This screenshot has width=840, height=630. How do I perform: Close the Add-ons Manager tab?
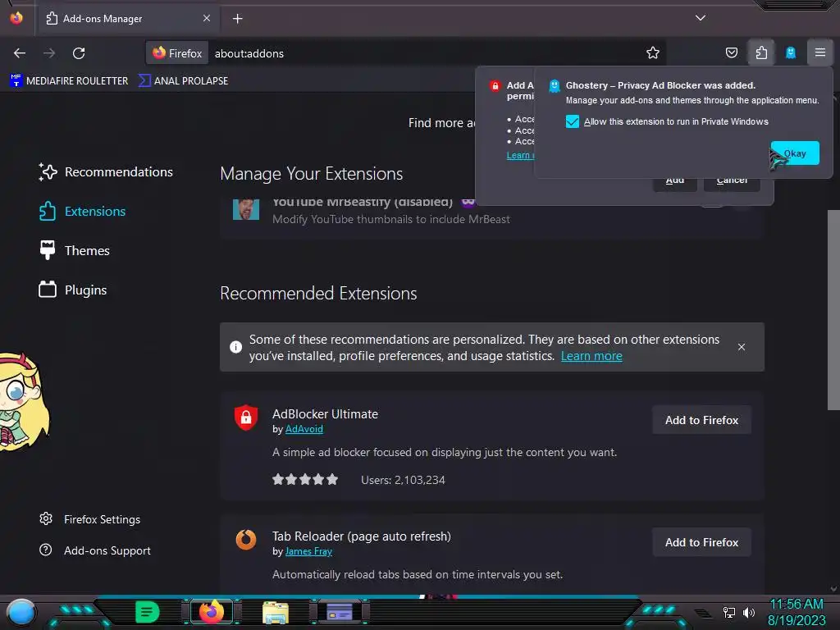click(207, 18)
